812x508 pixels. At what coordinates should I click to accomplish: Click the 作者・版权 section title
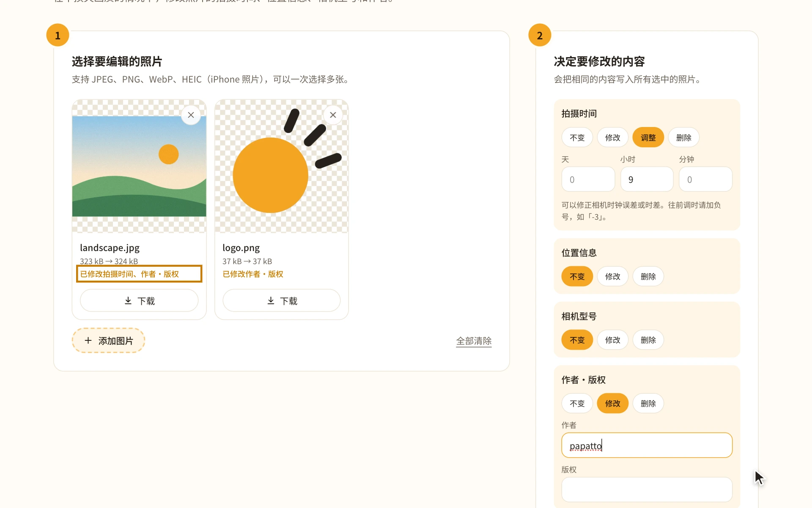[584, 380]
